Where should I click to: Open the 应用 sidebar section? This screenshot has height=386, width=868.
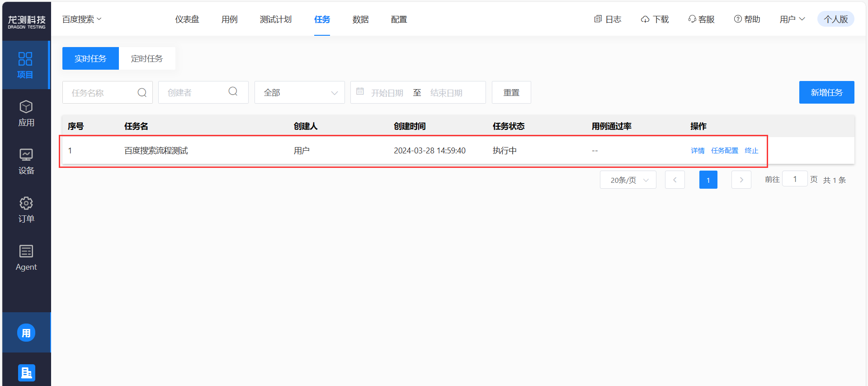click(26, 113)
